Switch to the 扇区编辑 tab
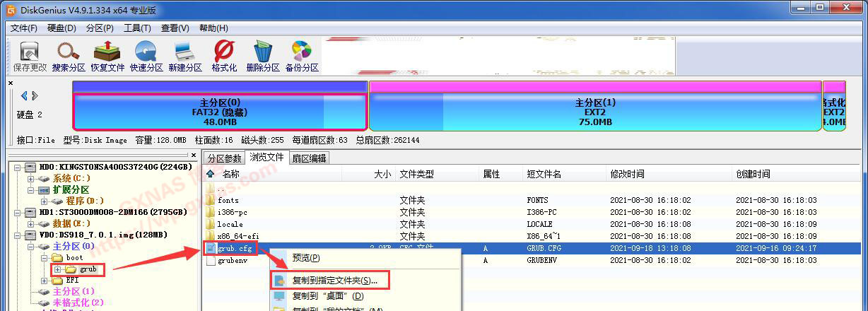The image size is (868, 311). coord(309,158)
